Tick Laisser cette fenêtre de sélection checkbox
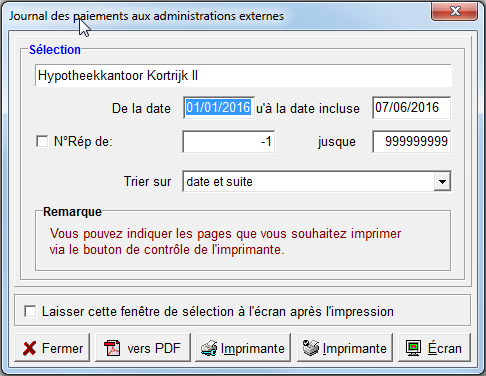 pyautogui.click(x=30, y=311)
